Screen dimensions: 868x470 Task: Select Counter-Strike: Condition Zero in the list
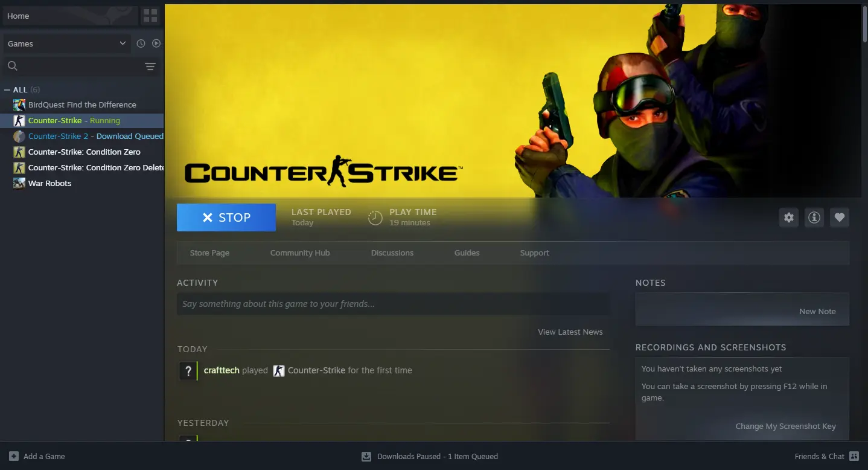tap(82, 152)
